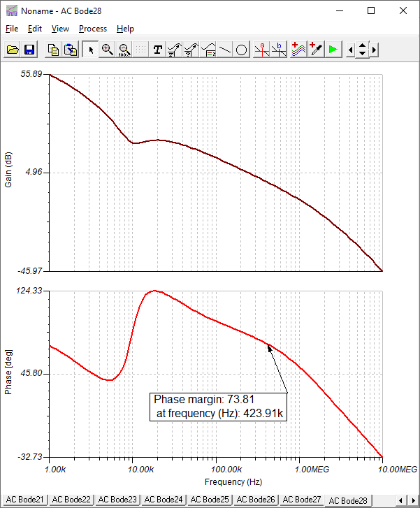Screen dimensions: 420x508
Task: Save diagram using the floppy disk icon
Action: click(29, 50)
